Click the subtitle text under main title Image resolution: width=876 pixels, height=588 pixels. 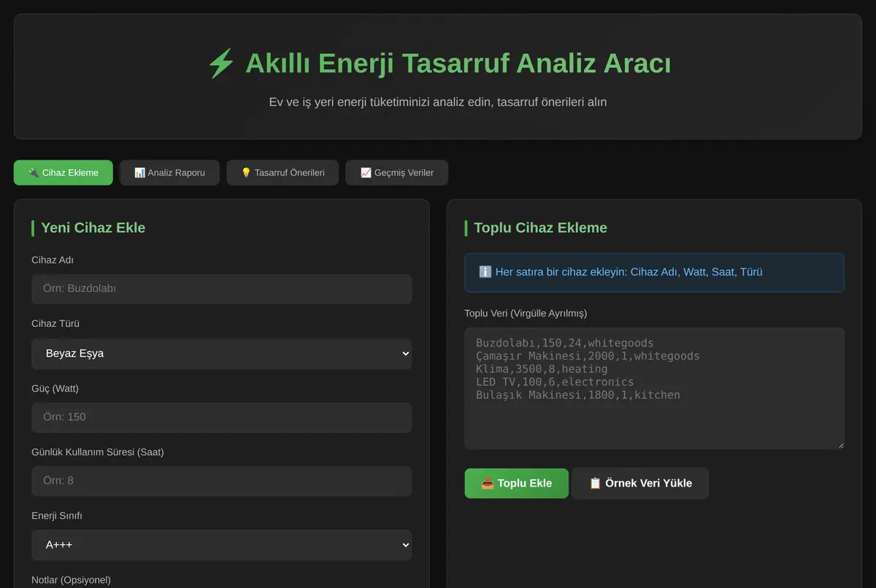point(438,102)
